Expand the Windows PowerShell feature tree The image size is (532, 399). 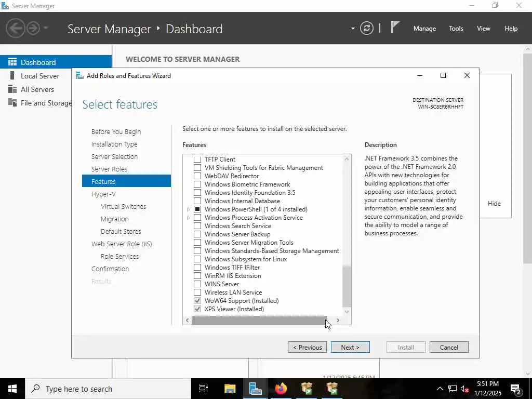189,209
